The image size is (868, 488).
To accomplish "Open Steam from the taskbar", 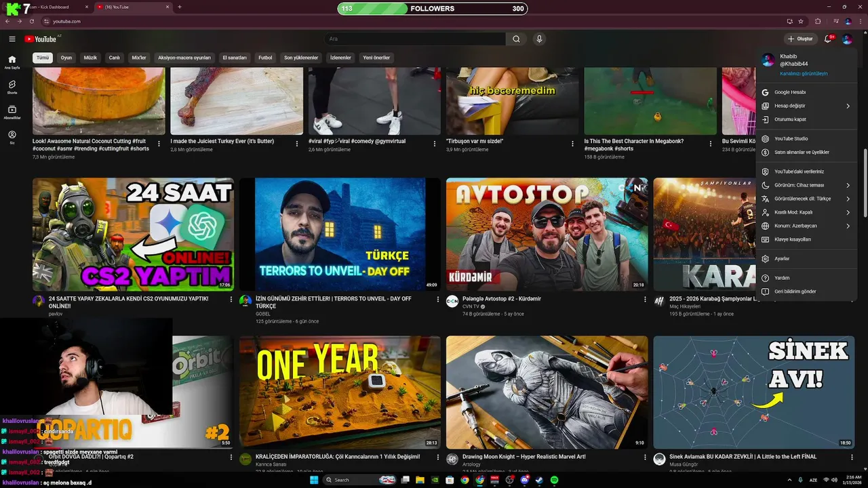I will coord(539,480).
